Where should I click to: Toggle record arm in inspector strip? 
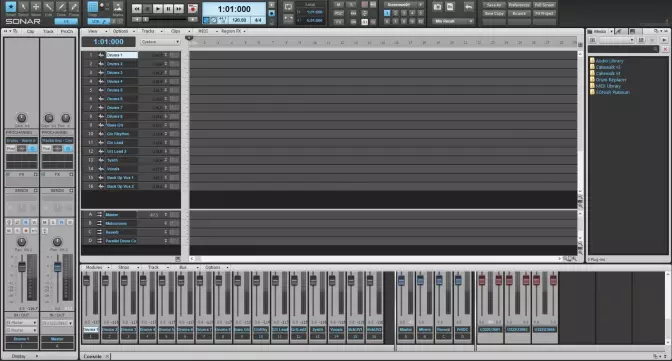tap(26, 231)
